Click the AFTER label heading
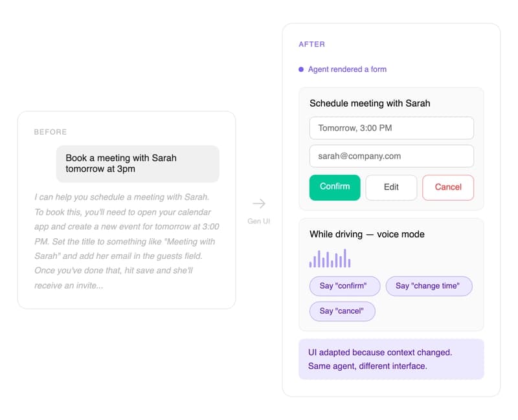518x420 pixels. [x=311, y=44]
